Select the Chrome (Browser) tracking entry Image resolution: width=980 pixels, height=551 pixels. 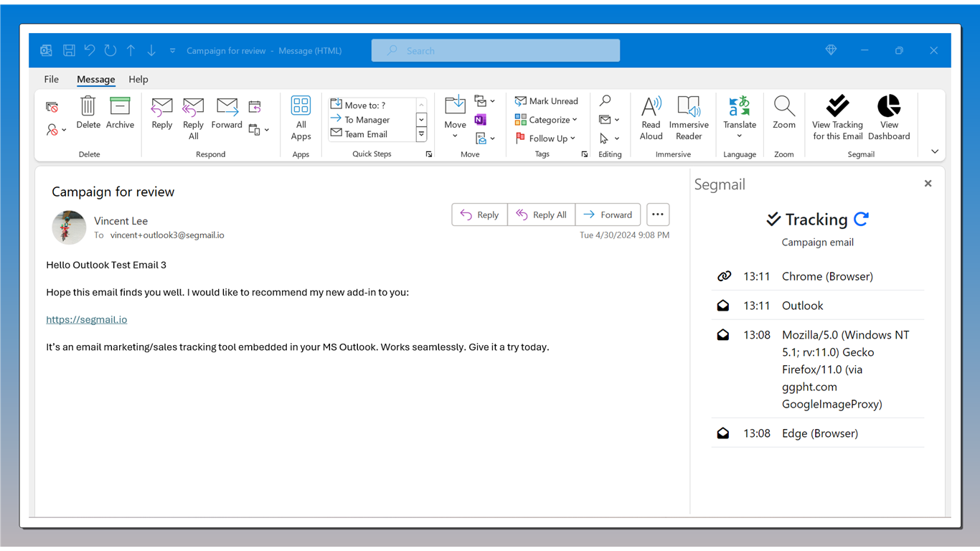click(817, 276)
